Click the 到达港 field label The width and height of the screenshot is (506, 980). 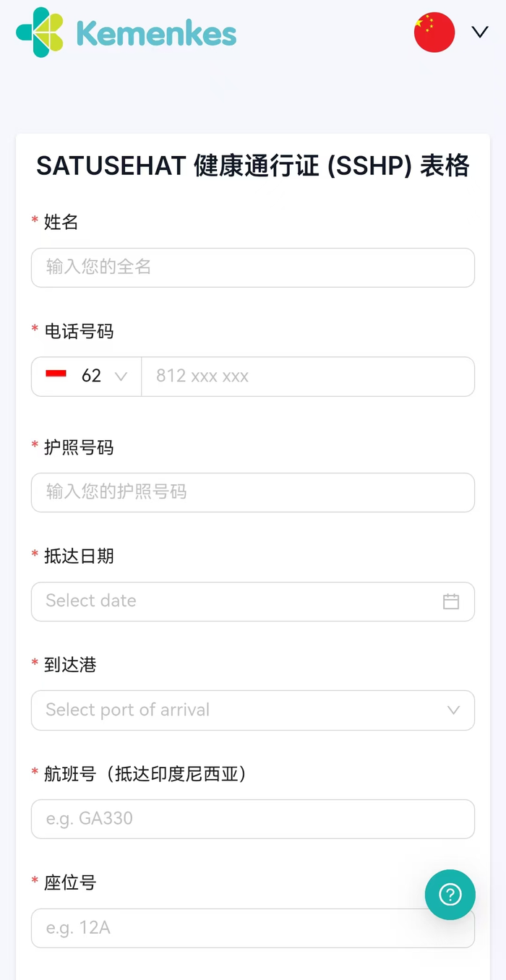coord(70,665)
